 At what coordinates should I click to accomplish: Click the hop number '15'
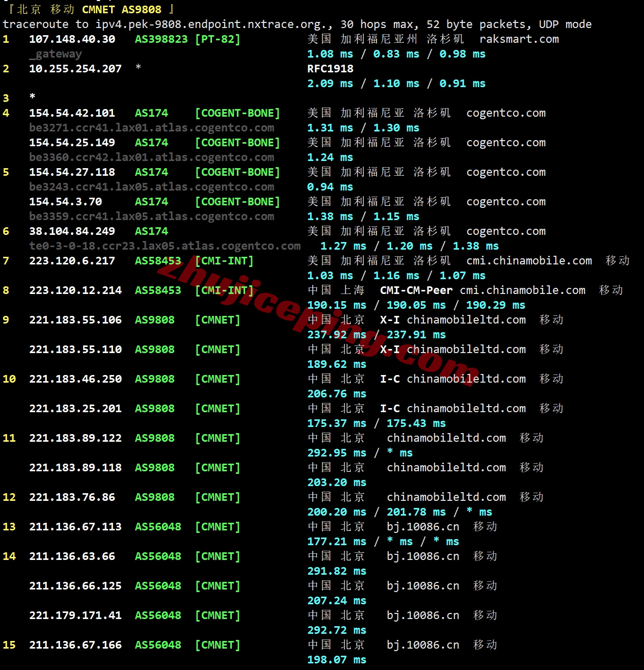click(x=9, y=645)
